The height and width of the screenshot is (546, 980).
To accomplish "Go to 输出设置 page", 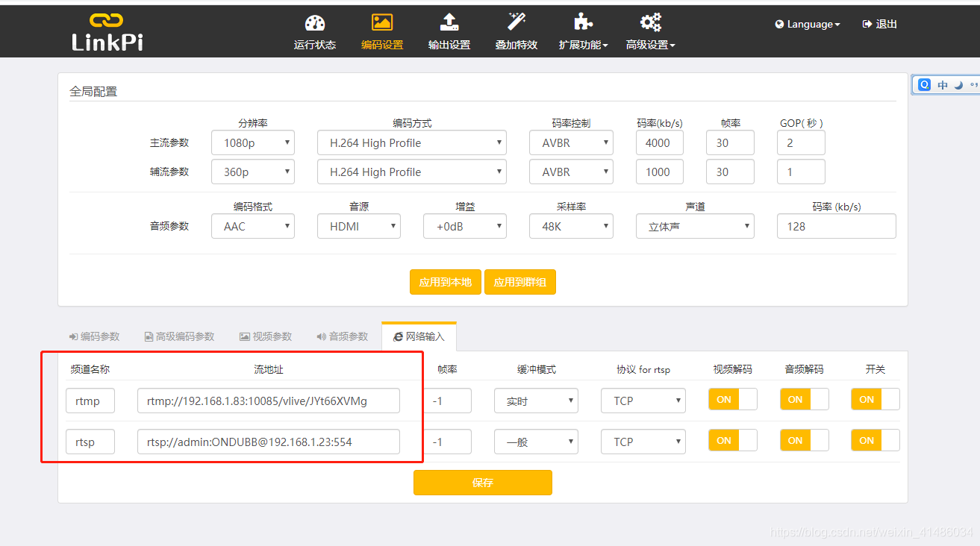I will tap(449, 45).
